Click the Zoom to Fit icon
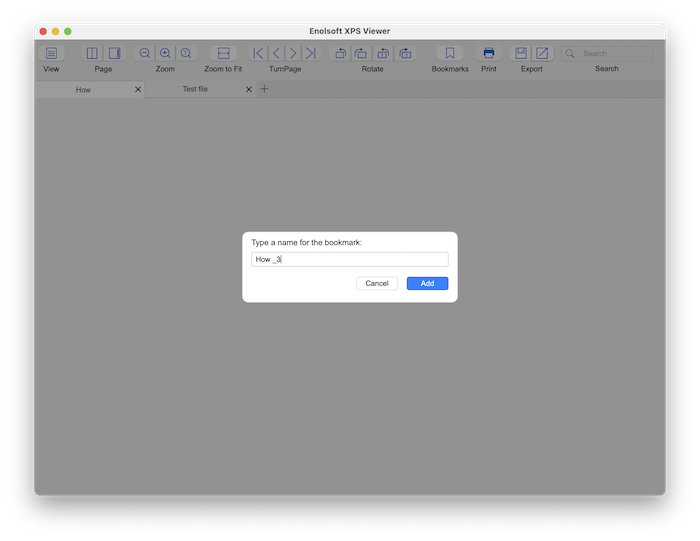The height and width of the screenshot is (541, 700). pyautogui.click(x=223, y=53)
